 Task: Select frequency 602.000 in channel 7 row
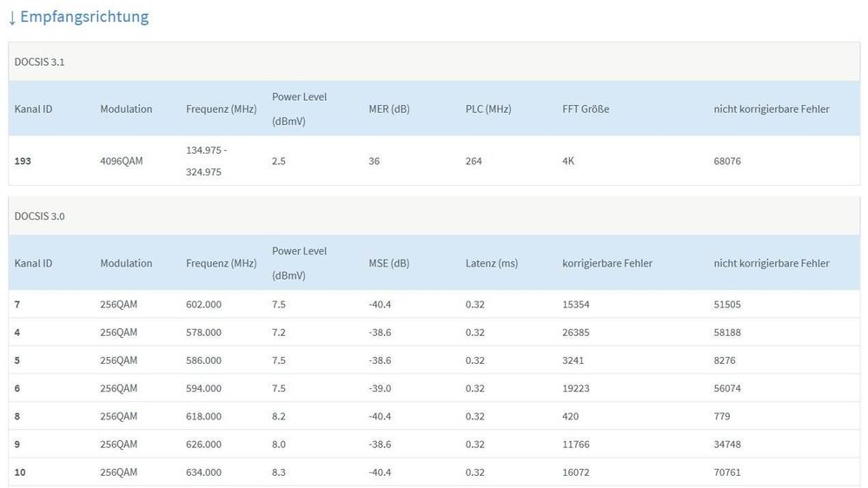(x=203, y=305)
